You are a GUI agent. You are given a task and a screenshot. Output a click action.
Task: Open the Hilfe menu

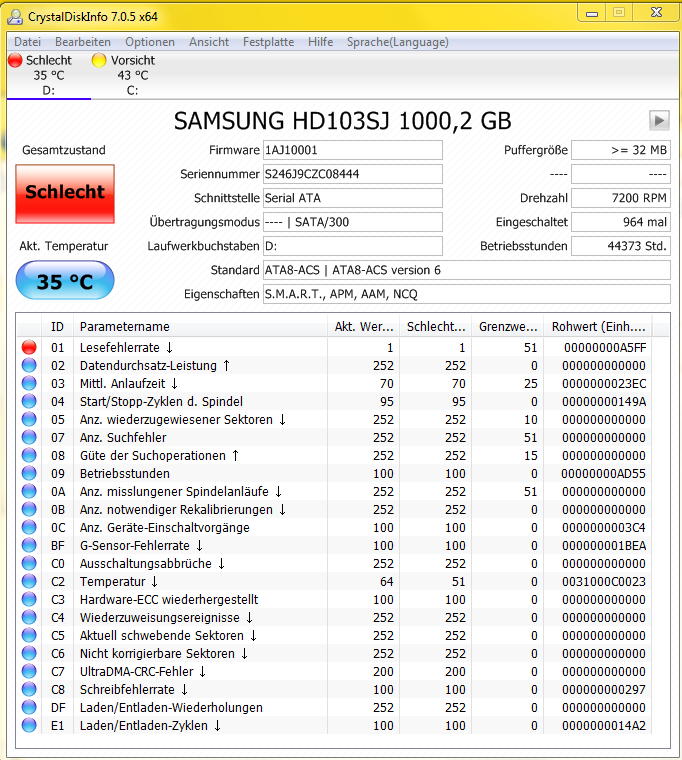[x=320, y=42]
